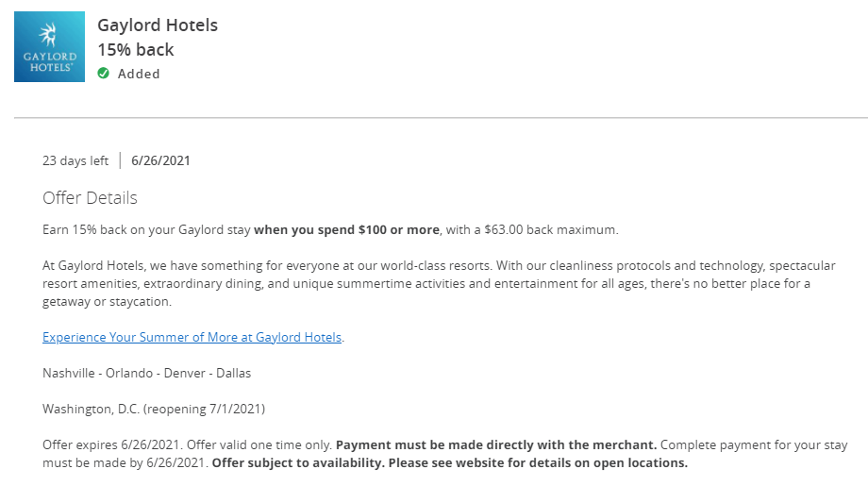Click the Offer Details heading

click(90, 197)
